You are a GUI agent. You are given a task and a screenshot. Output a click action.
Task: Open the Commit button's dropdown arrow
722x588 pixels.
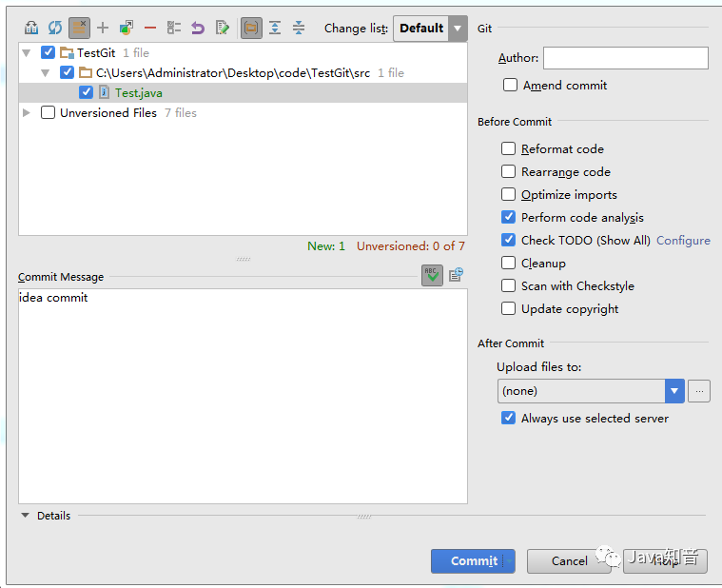click(510, 560)
